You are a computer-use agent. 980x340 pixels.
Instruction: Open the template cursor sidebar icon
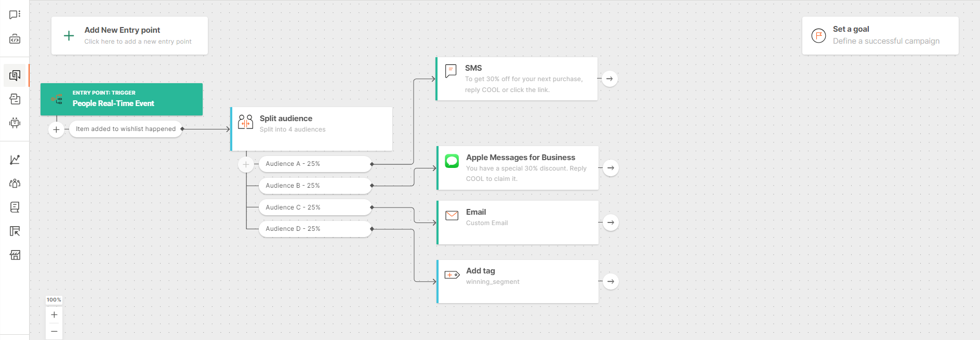coord(15,231)
